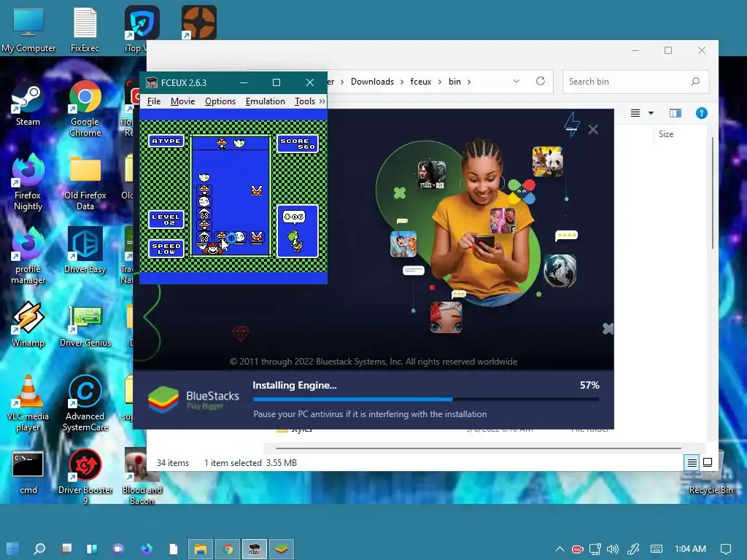Open the Team Fortress desktop icon
Image resolution: width=747 pixels, height=560 pixels.
(198, 23)
